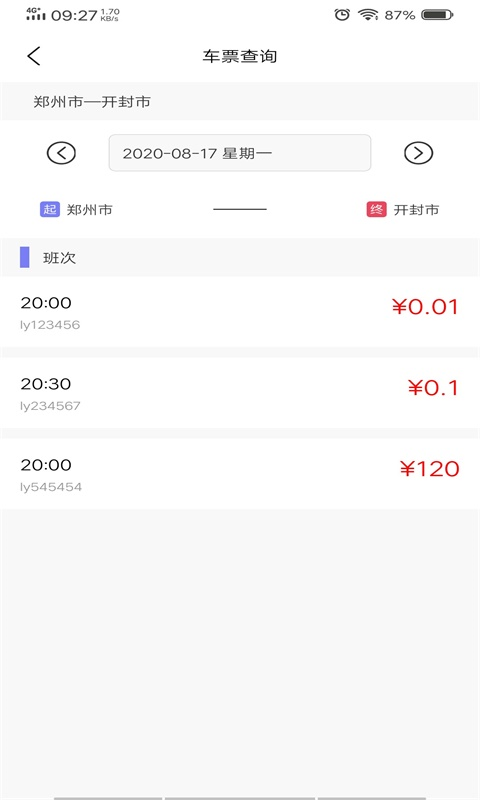Tap the red 终 destination badge

pos(376,209)
